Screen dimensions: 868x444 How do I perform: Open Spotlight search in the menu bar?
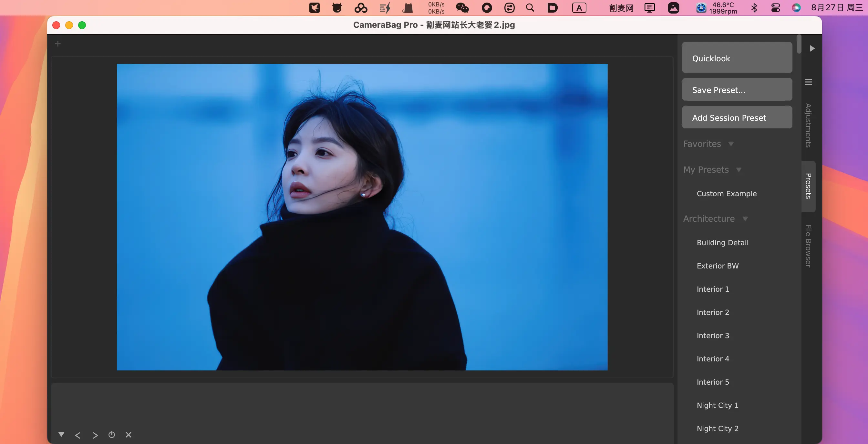[530, 8]
